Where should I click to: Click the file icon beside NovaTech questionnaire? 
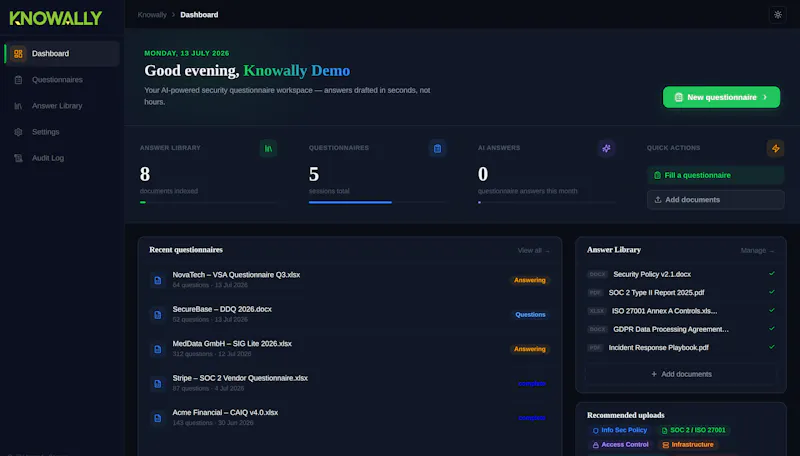click(x=158, y=280)
